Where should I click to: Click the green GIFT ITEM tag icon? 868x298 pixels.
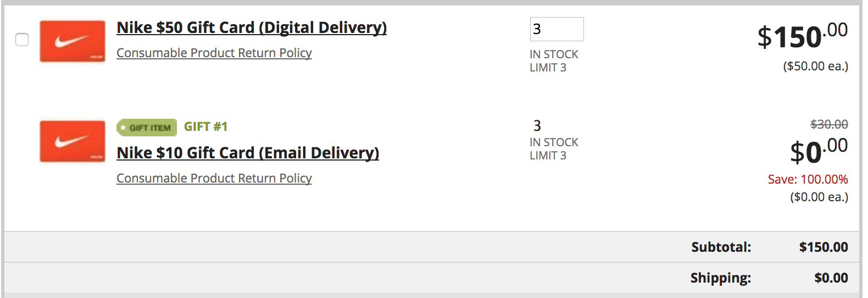(x=147, y=128)
